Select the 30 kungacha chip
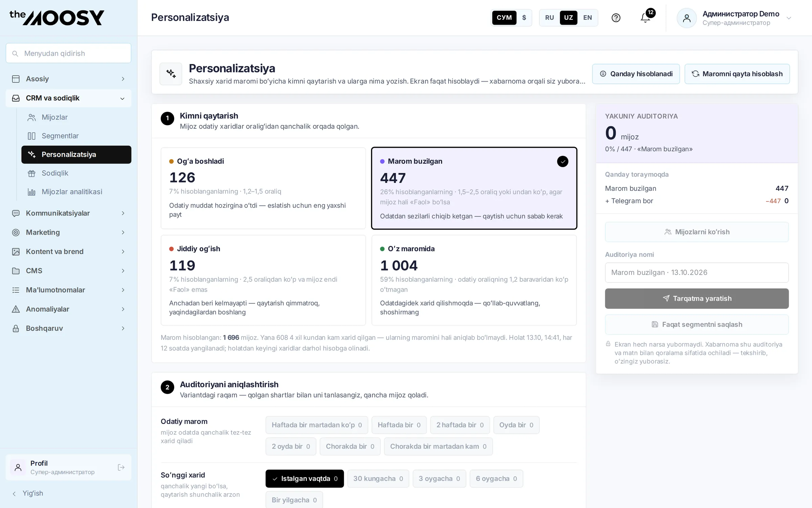 point(378,479)
